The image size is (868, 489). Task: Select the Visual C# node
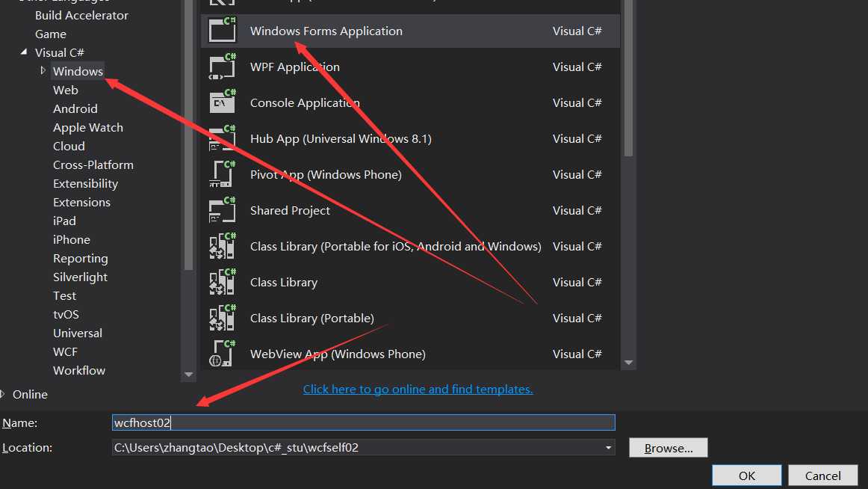[x=59, y=52]
